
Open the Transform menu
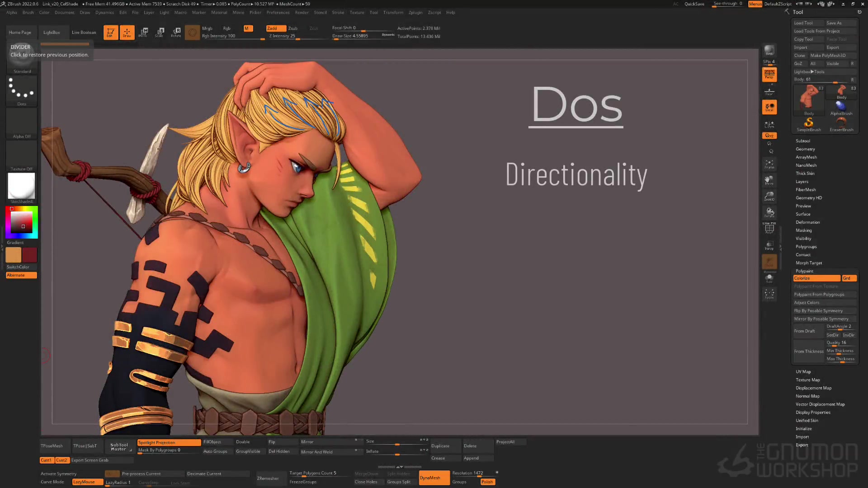pyautogui.click(x=393, y=13)
